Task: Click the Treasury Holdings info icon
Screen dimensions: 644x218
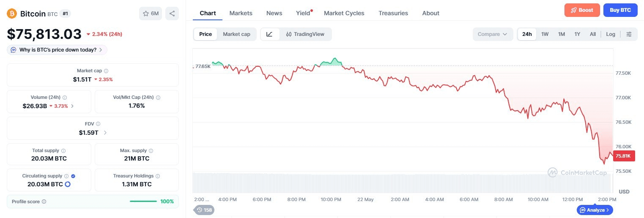Action: coord(158,176)
